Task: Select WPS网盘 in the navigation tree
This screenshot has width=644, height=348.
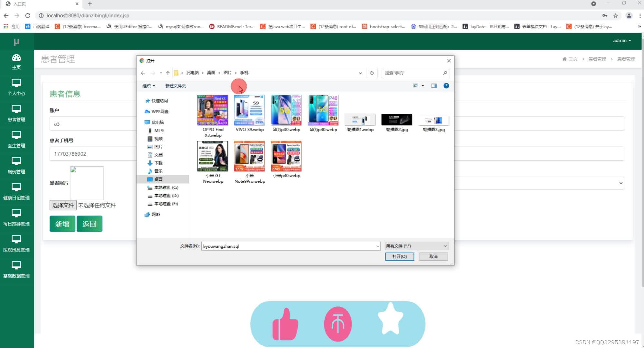Action: 157,111
